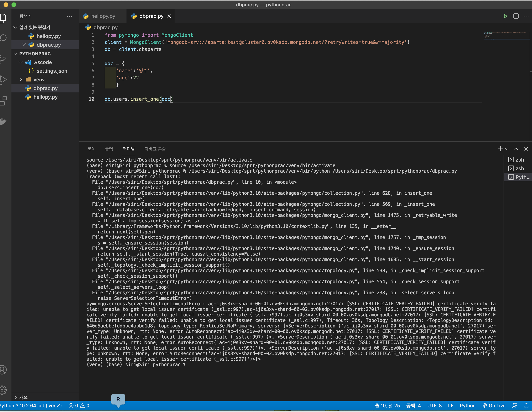The height and width of the screenshot is (412, 532).
Task: Close the terminal panel
Action: click(x=526, y=149)
